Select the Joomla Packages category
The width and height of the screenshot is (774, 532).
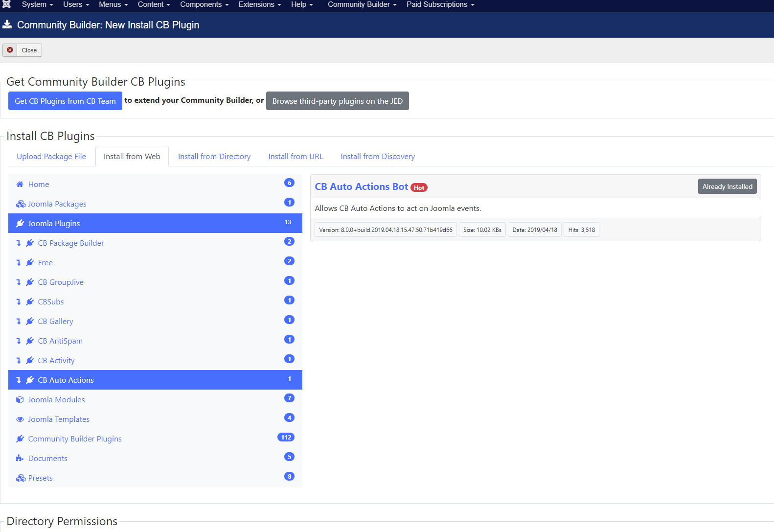click(x=155, y=204)
